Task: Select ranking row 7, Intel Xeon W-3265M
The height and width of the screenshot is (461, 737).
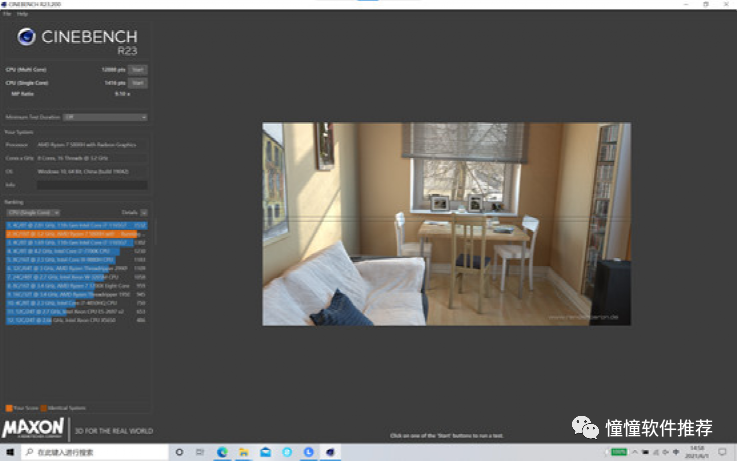Action: click(76, 277)
